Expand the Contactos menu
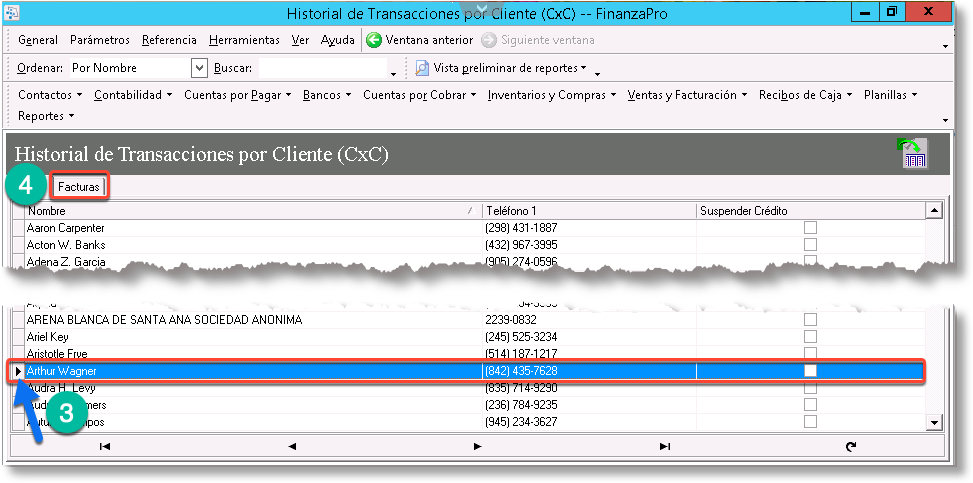Image resolution: width=973 pixels, height=483 pixels. click(x=50, y=95)
